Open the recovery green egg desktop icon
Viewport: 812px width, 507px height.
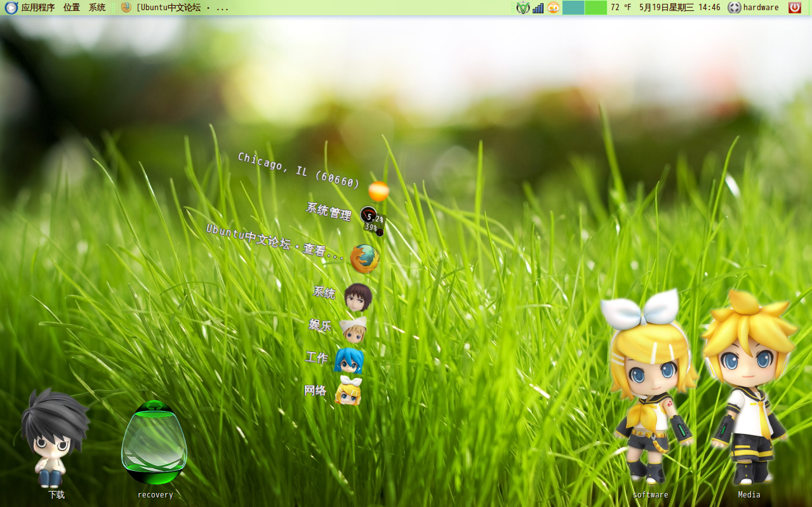click(154, 443)
